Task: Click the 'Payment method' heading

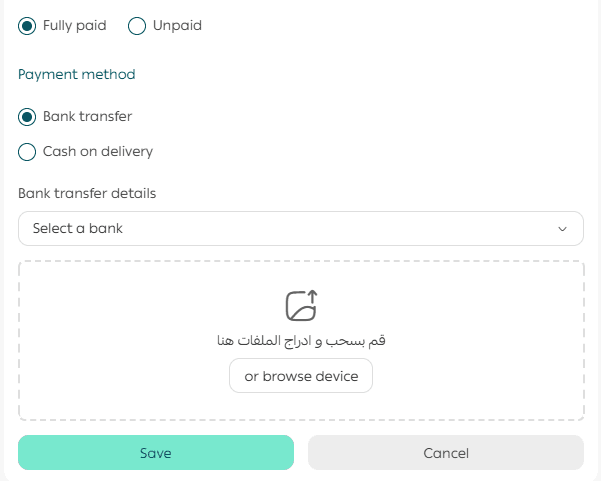Action: (x=77, y=74)
